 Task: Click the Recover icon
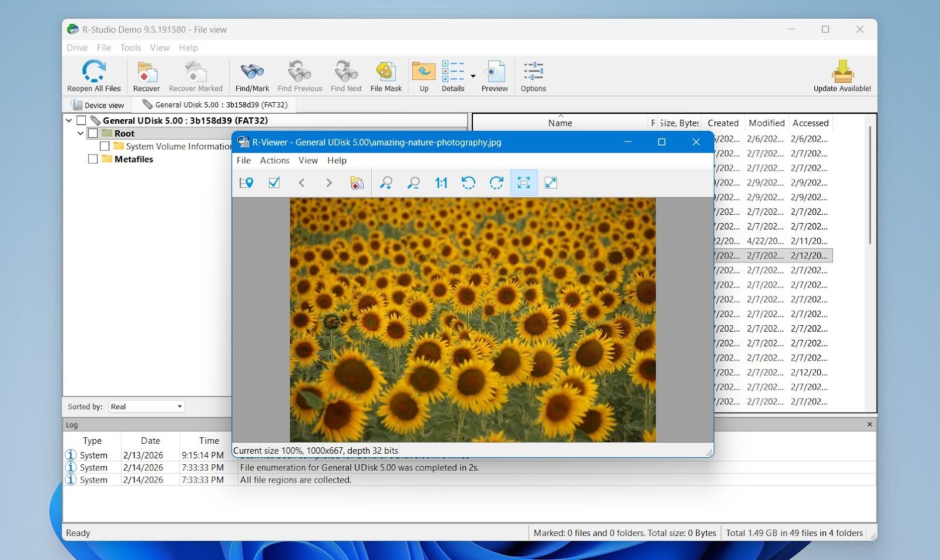pyautogui.click(x=146, y=75)
